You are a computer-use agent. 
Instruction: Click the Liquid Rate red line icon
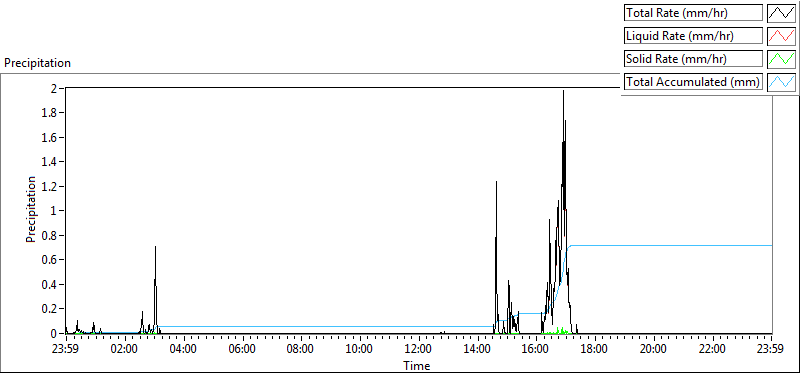781,36
